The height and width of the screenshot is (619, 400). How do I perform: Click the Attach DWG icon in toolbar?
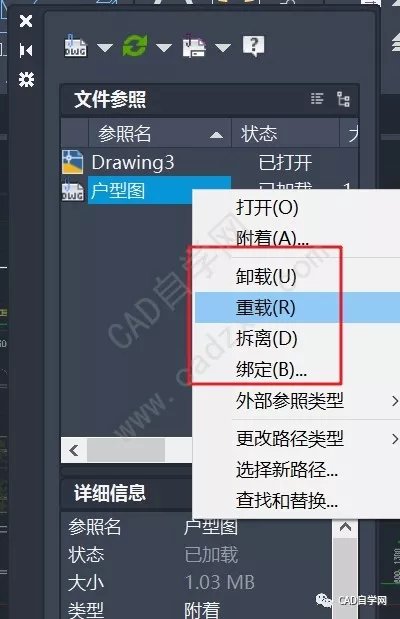tap(75, 46)
